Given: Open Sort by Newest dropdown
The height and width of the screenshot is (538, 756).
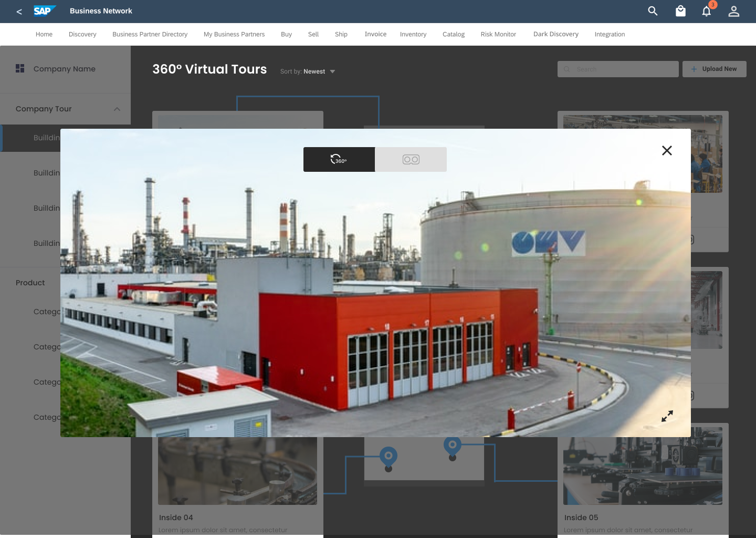Looking at the screenshot, I should tap(308, 71).
